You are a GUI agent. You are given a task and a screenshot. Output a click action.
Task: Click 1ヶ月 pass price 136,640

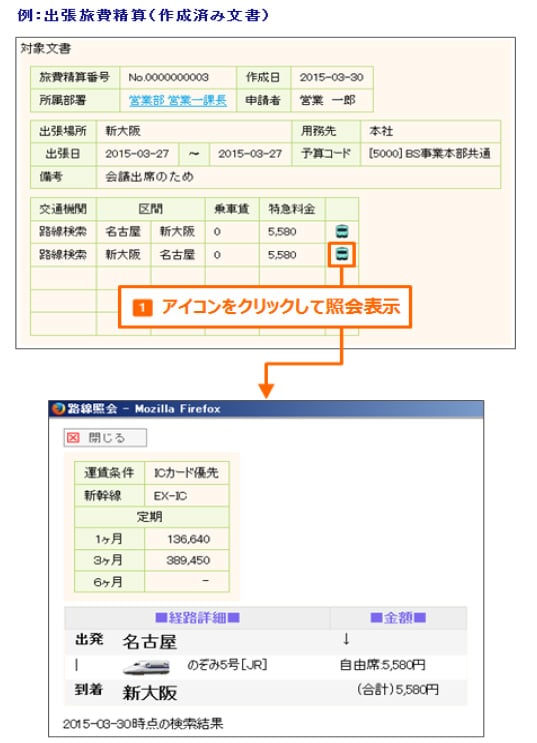[x=188, y=539]
